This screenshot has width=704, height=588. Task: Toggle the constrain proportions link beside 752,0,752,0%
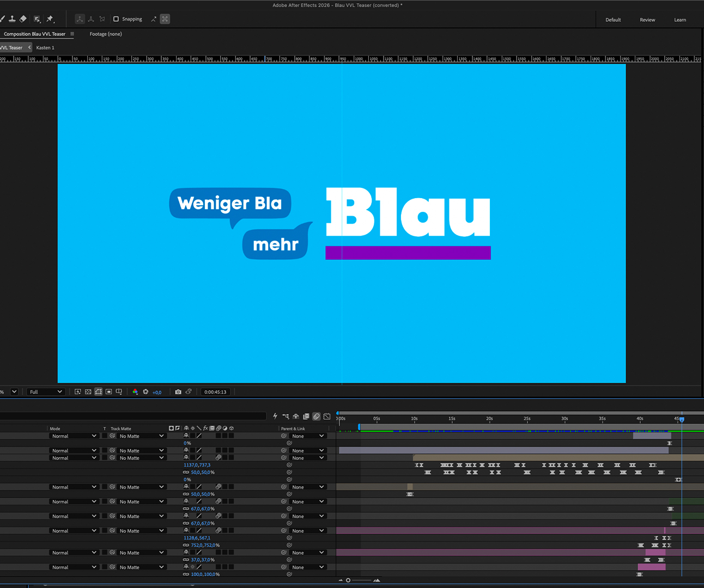point(186,545)
